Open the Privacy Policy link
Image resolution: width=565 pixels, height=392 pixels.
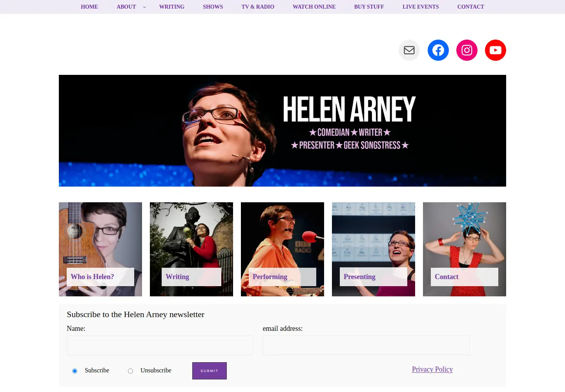tap(432, 369)
